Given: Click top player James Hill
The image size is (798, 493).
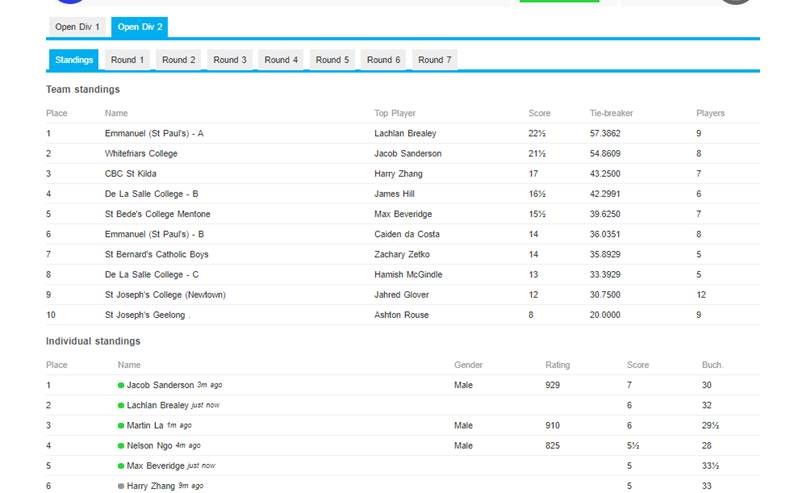Looking at the screenshot, I should click(394, 194).
